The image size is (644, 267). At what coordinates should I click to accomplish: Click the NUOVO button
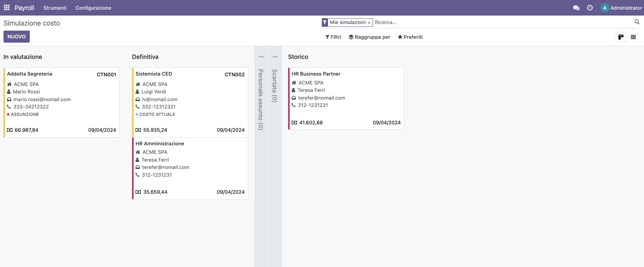click(17, 36)
